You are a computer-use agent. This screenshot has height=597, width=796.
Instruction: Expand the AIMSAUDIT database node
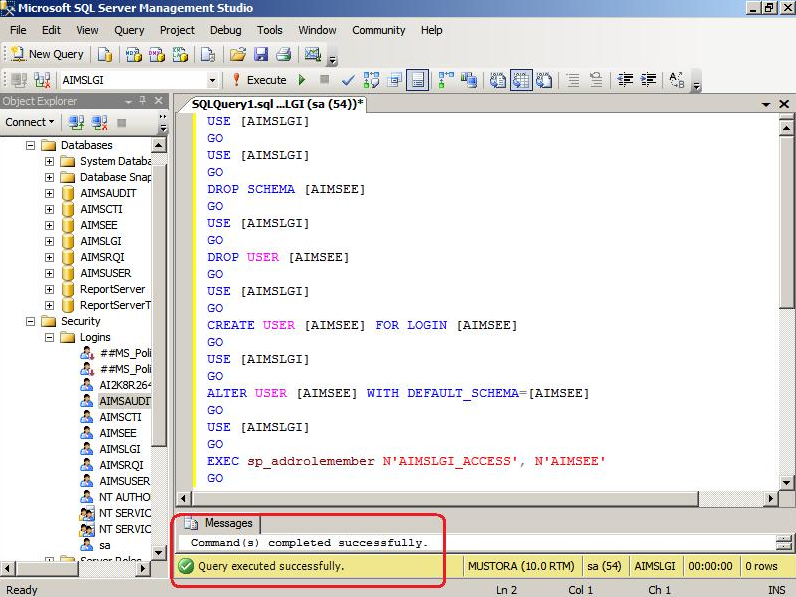click(49, 193)
